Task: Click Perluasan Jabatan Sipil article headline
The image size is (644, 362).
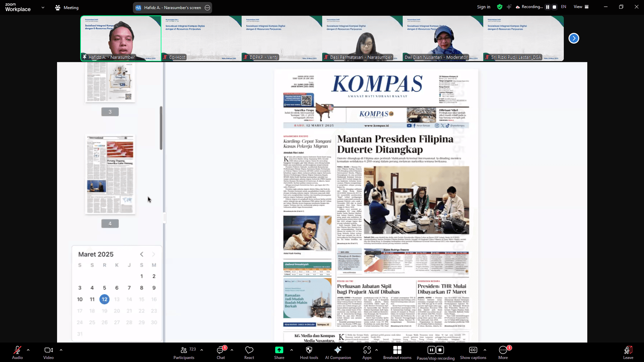Action: tap(368, 289)
